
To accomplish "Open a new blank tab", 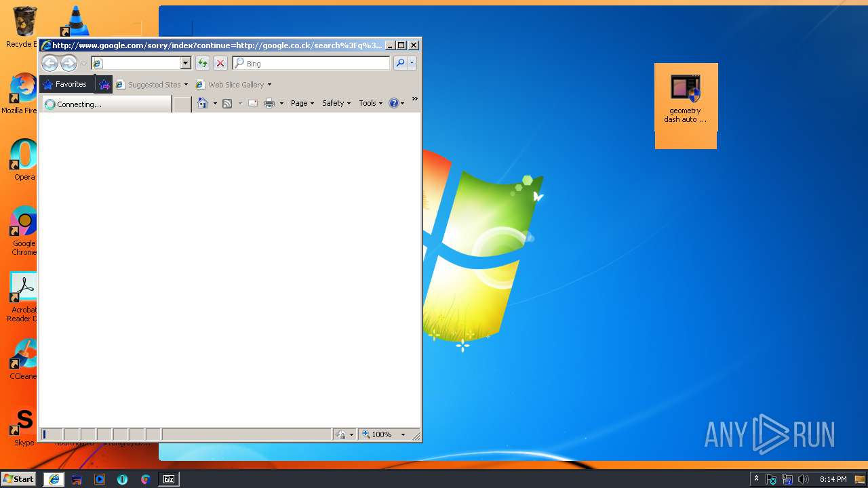I will (182, 104).
